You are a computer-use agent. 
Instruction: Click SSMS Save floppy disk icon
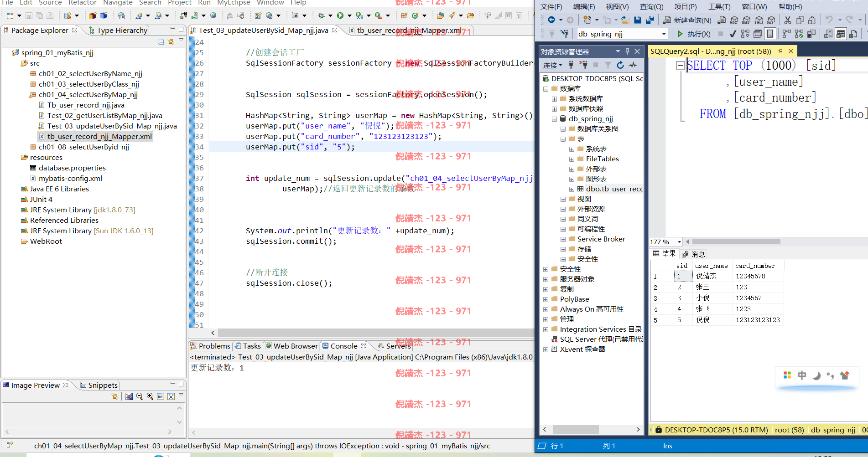638,20
